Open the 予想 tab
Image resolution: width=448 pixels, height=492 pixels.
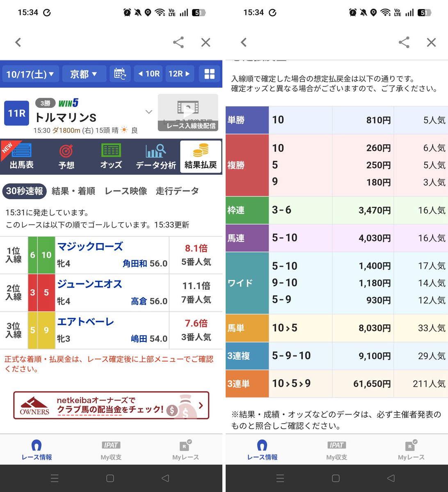click(66, 157)
